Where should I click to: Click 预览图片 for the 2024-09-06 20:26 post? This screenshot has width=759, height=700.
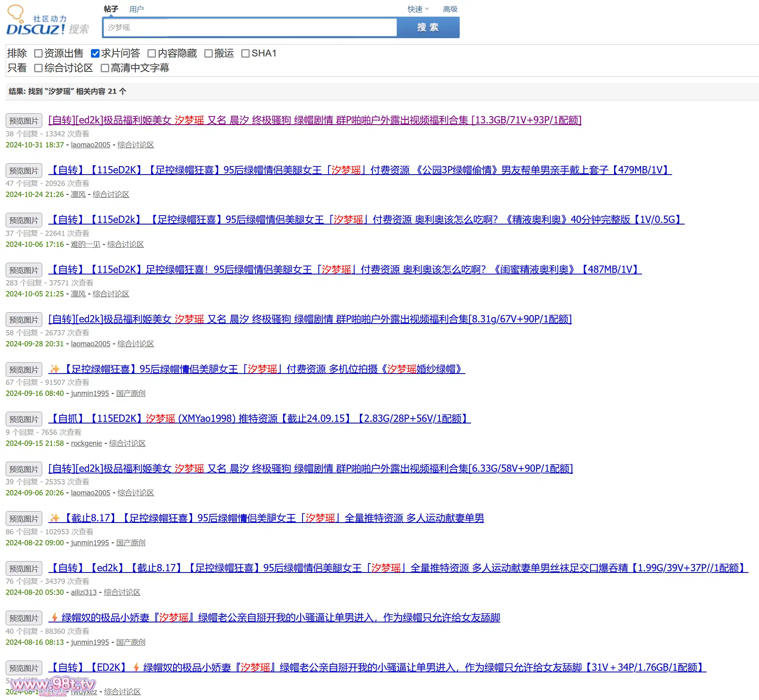24,469
